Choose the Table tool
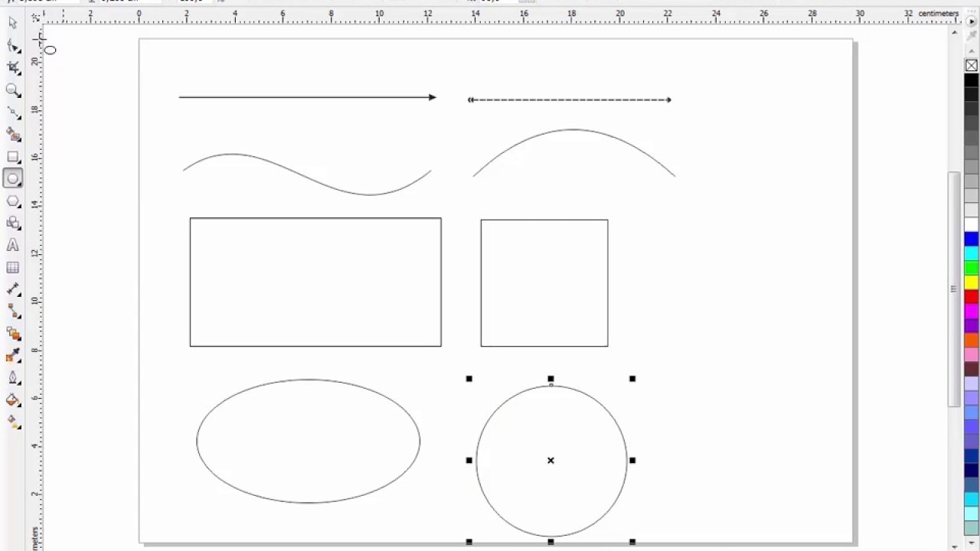 click(x=12, y=268)
